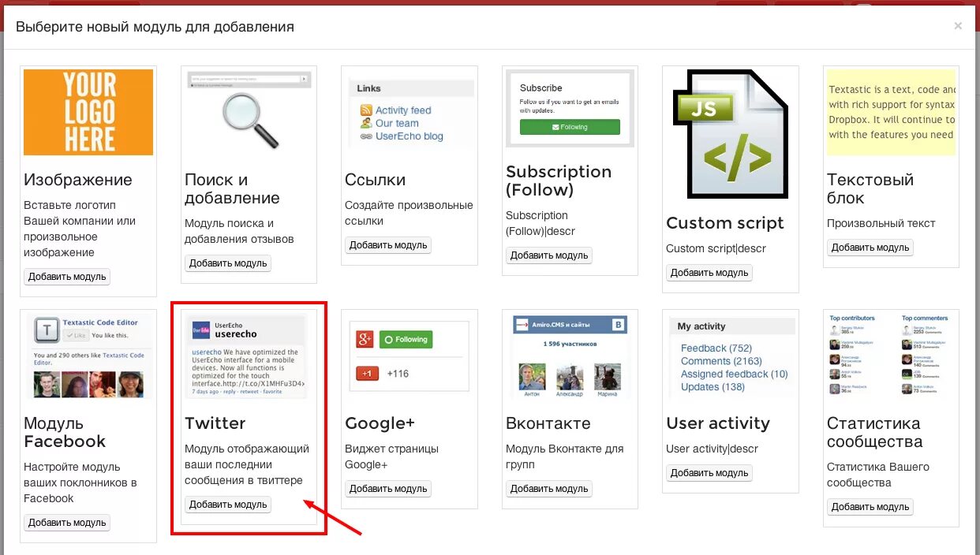Click the 'Custom script' module heading
Image resolution: width=980 pixels, height=555 pixels.
tap(725, 223)
